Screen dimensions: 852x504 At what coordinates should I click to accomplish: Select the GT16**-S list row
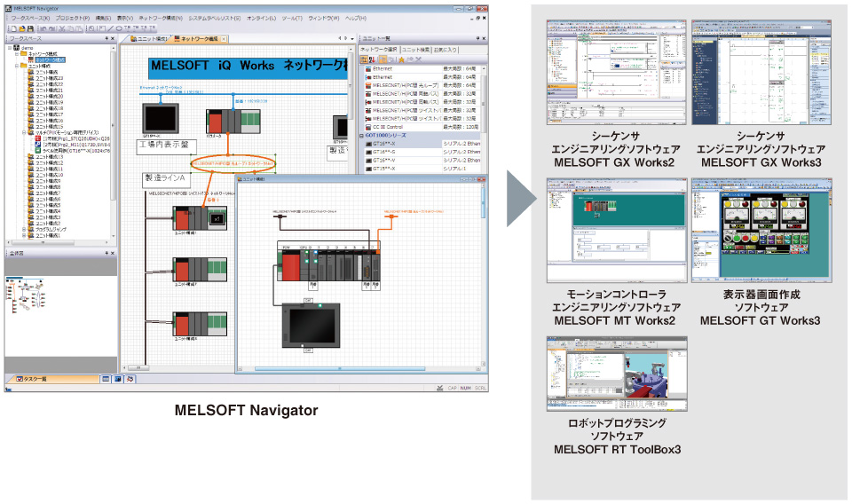click(422, 152)
